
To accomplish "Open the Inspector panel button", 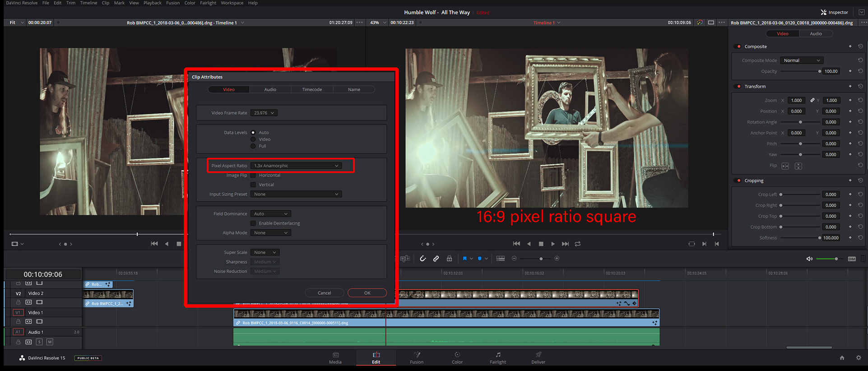I will coord(834,12).
